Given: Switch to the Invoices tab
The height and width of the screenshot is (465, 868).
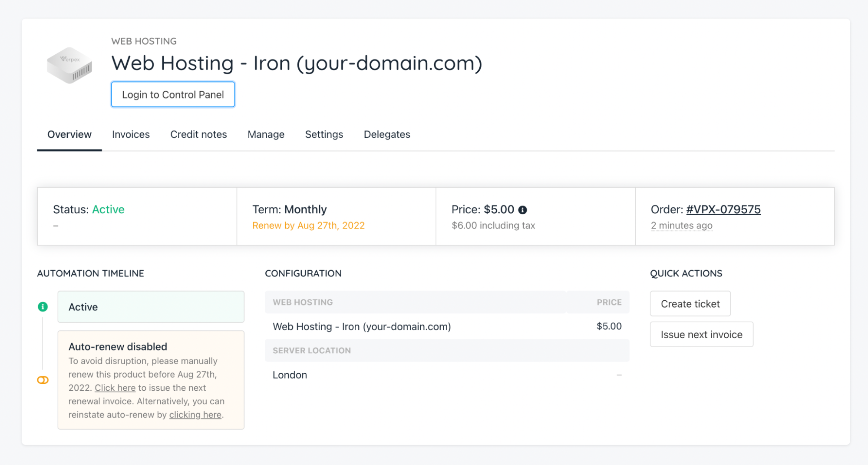Looking at the screenshot, I should [x=131, y=135].
